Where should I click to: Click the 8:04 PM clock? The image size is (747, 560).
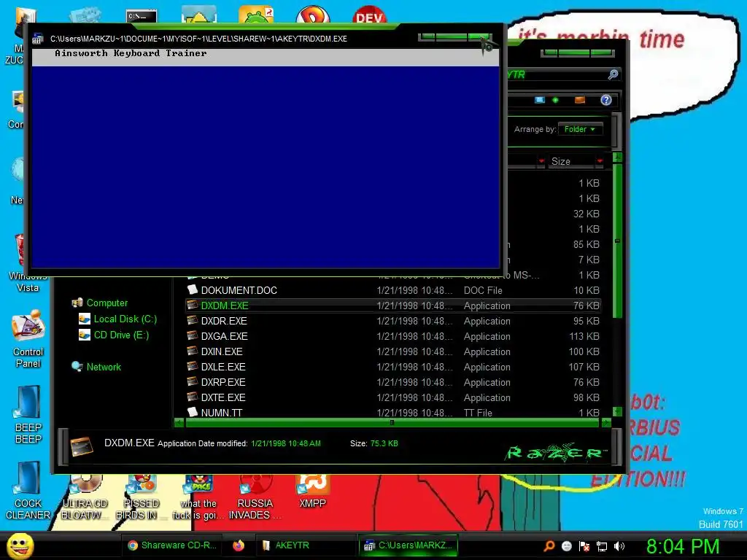point(683,546)
